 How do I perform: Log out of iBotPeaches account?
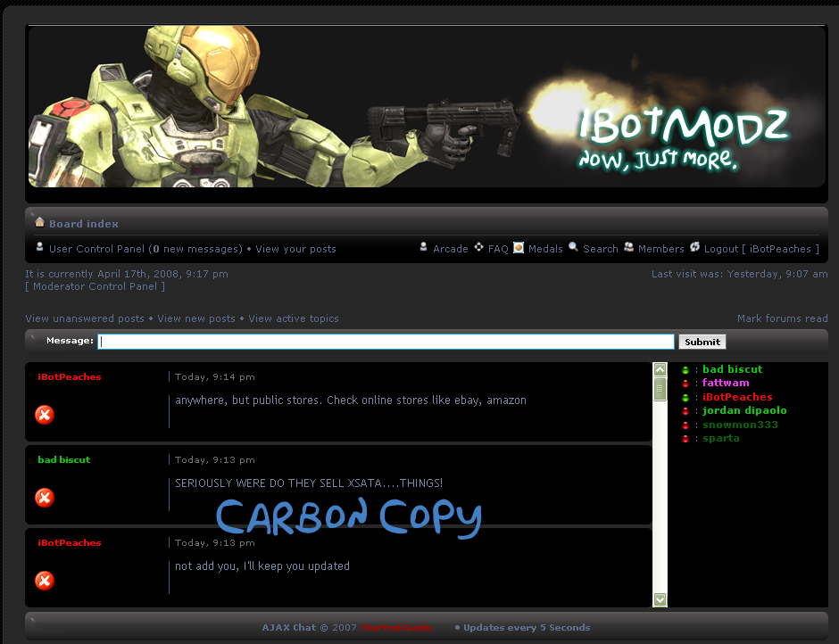coord(761,249)
